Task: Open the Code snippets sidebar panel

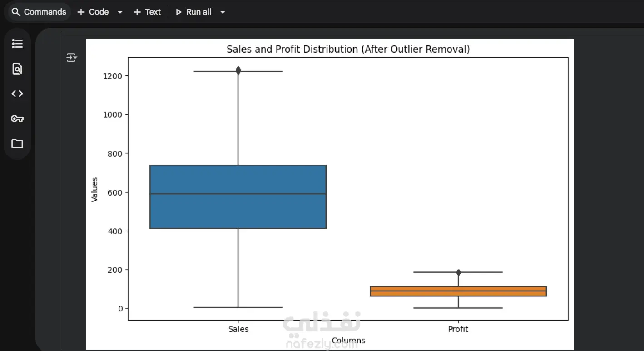Action: tap(17, 94)
